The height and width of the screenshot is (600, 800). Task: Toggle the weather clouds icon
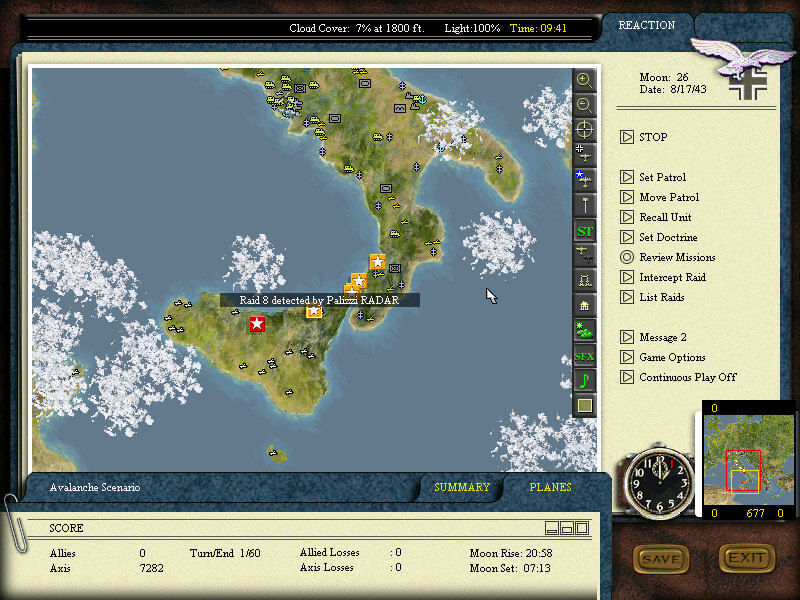click(x=584, y=331)
